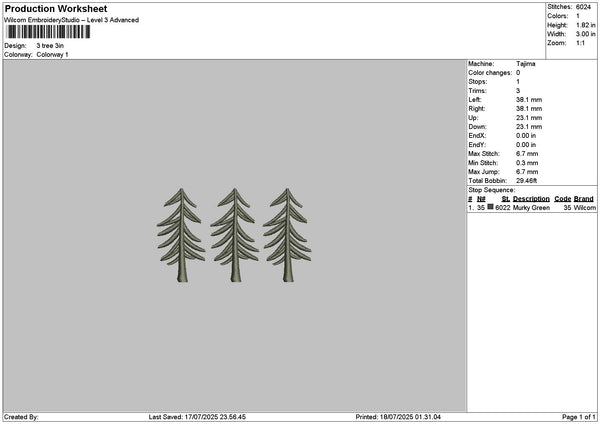Click the Murky Green description text
The width and height of the screenshot is (600, 424).
tap(531, 208)
